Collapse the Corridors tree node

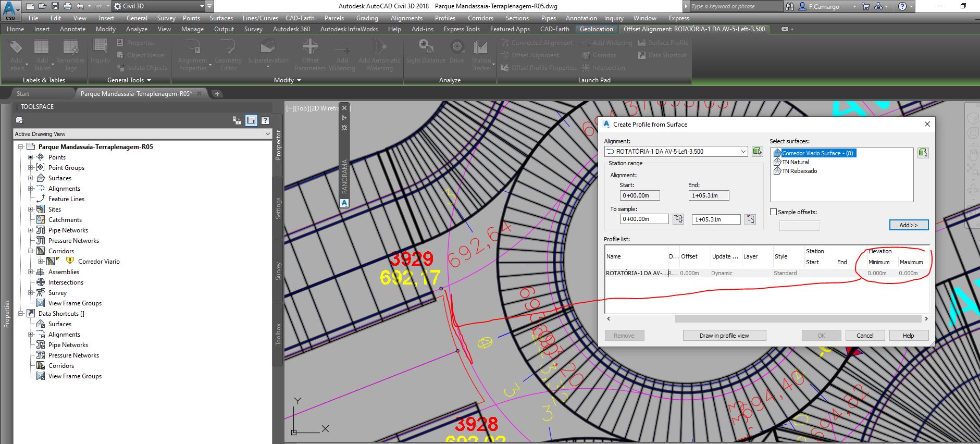coord(30,251)
